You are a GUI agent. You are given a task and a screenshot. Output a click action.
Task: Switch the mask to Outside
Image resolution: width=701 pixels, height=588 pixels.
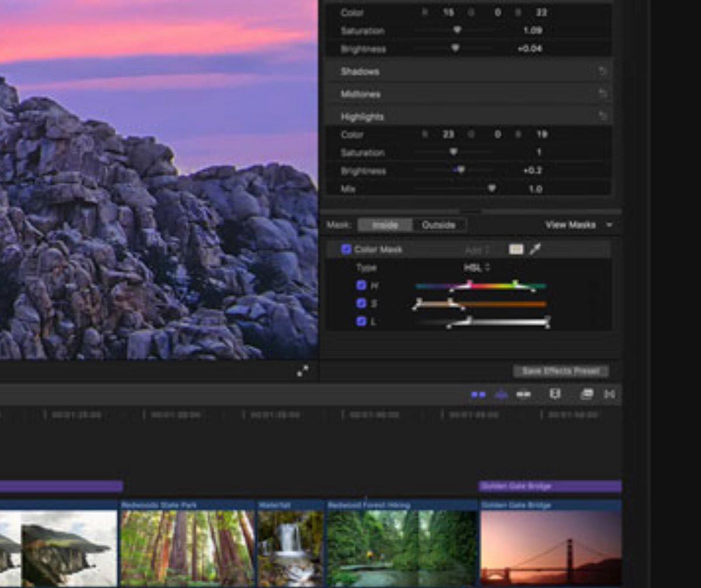click(x=439, y=225)
